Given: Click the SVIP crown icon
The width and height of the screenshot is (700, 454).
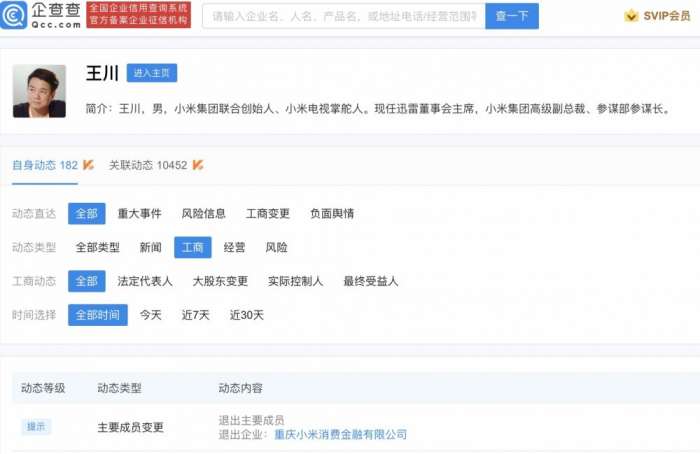Looking at the screenshot, I should [x=631, y=16].
